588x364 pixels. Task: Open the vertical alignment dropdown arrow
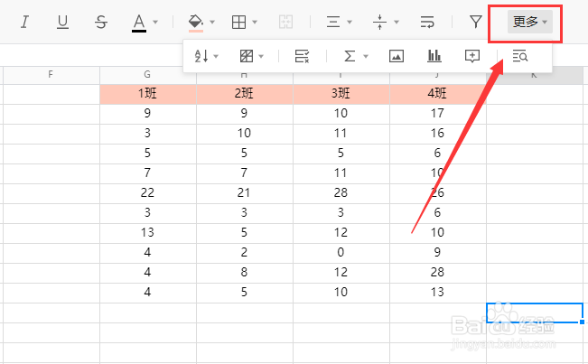(397, 22)
